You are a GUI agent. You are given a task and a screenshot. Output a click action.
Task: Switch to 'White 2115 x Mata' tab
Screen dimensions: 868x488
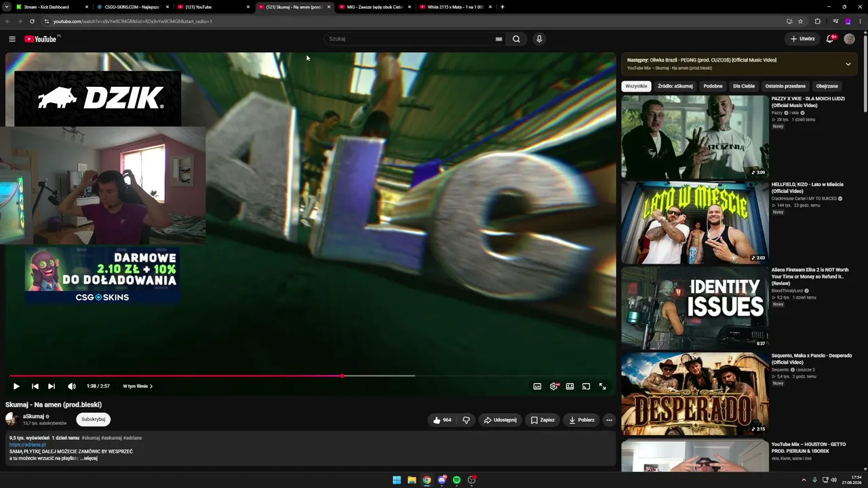click(x=455, y=7)
